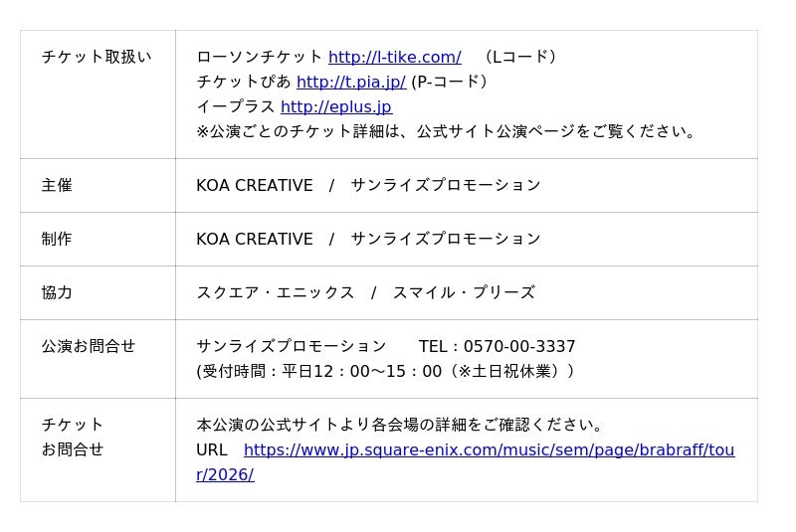
Task: Click KOA CREATIVE in the 主催 row
Action: pyautogui.click(x=254, y=186)
